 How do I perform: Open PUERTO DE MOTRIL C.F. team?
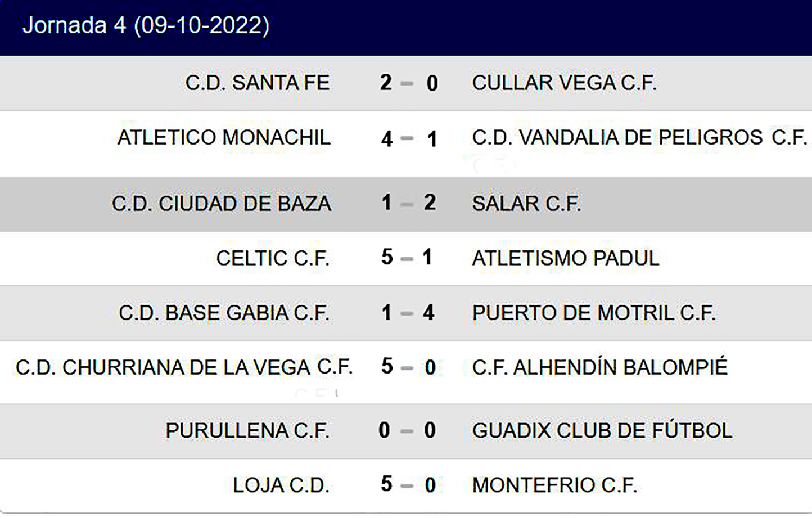point(594,313)
